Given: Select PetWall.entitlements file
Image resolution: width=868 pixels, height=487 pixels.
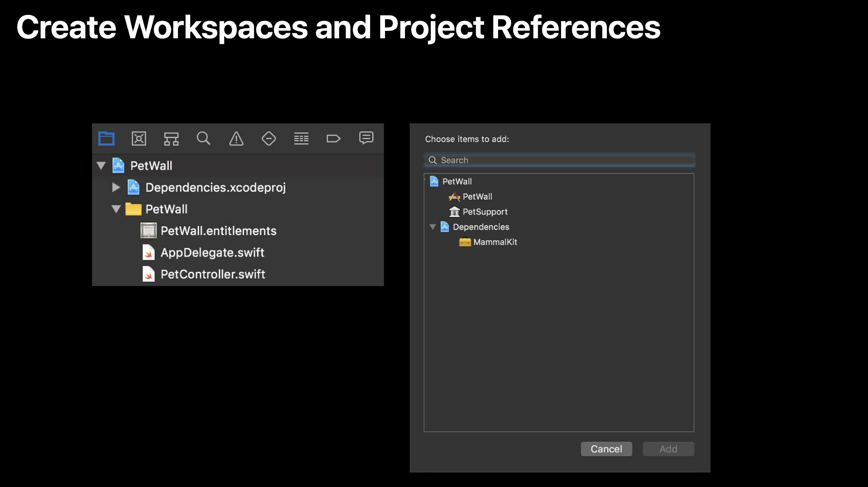Looking at the screenshot, I should point(238,231).
